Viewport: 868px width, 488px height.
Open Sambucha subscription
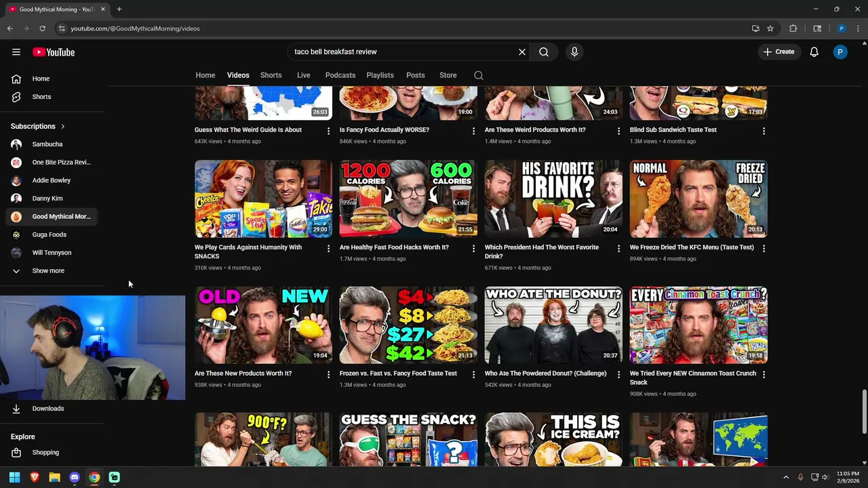point(52,144)
